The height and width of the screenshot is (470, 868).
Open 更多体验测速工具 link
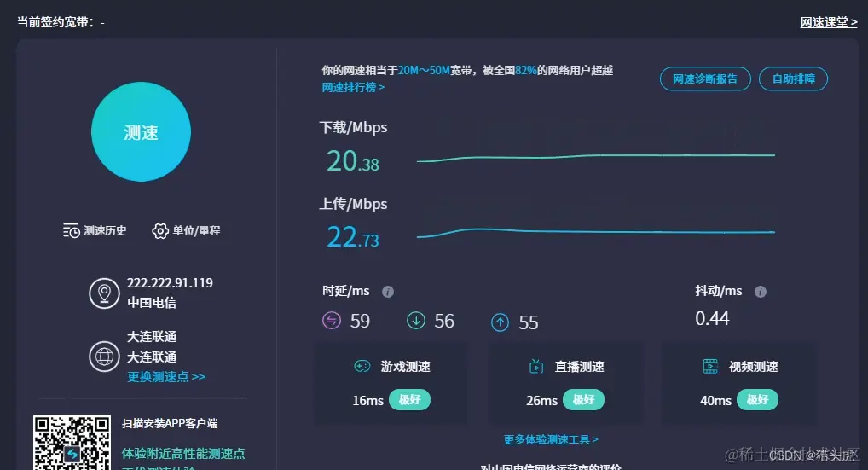point(551,439)
